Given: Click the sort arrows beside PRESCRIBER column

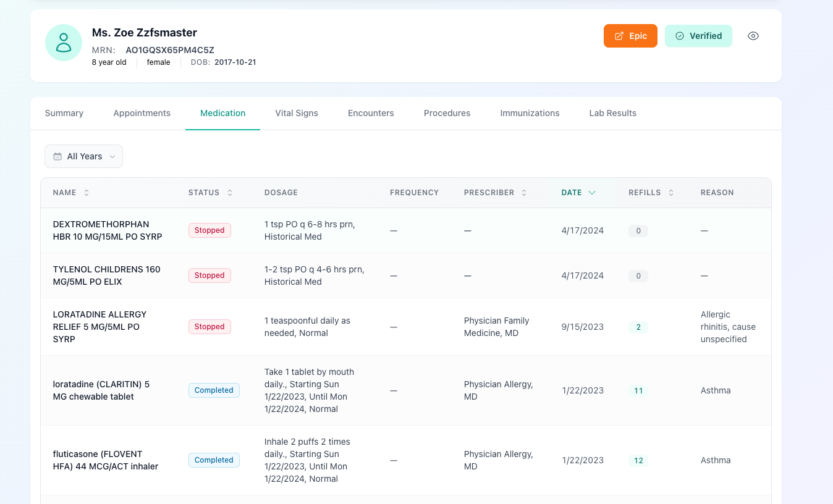Looking at the screenshot, I should click(x=525, y=192).
